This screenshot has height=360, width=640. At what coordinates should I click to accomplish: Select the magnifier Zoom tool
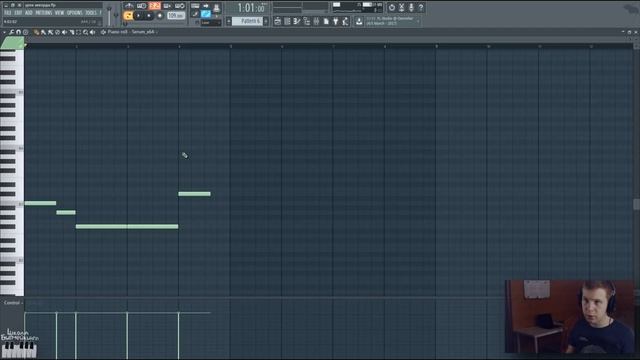tap(85, 32)
